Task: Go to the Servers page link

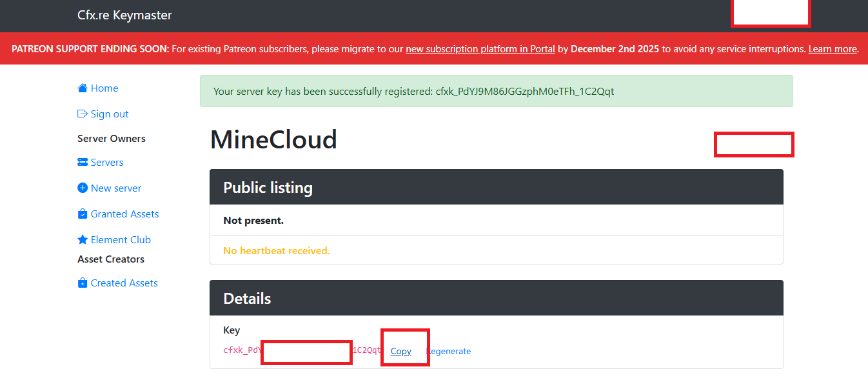Action: (107, 163)
